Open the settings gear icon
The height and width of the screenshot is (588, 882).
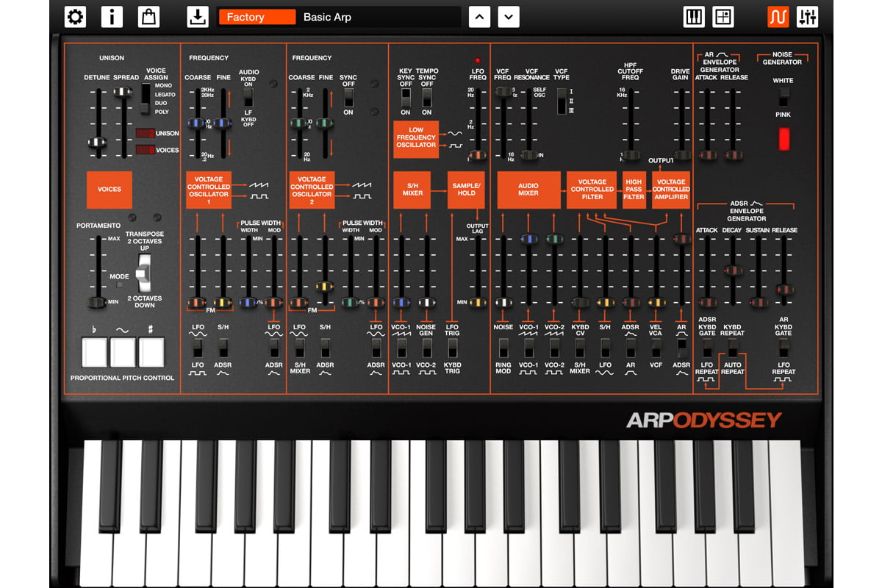[75, 16]
